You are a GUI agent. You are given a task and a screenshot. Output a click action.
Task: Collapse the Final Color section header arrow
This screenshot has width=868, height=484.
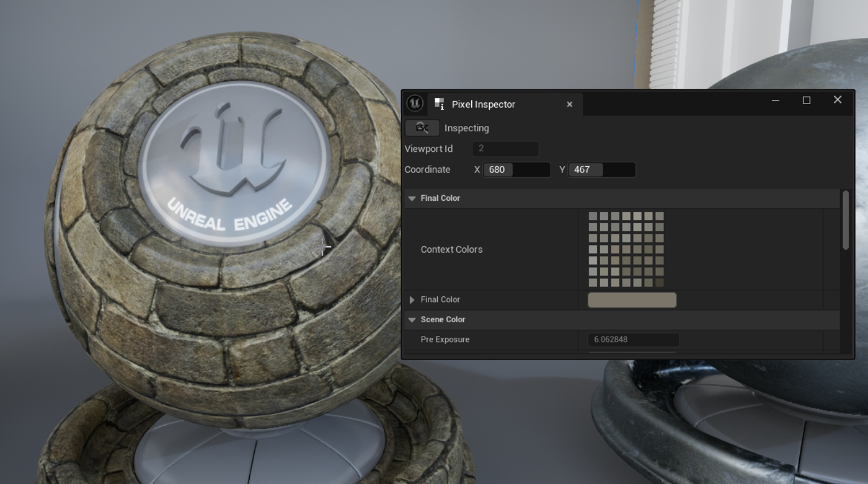[412, 198]
